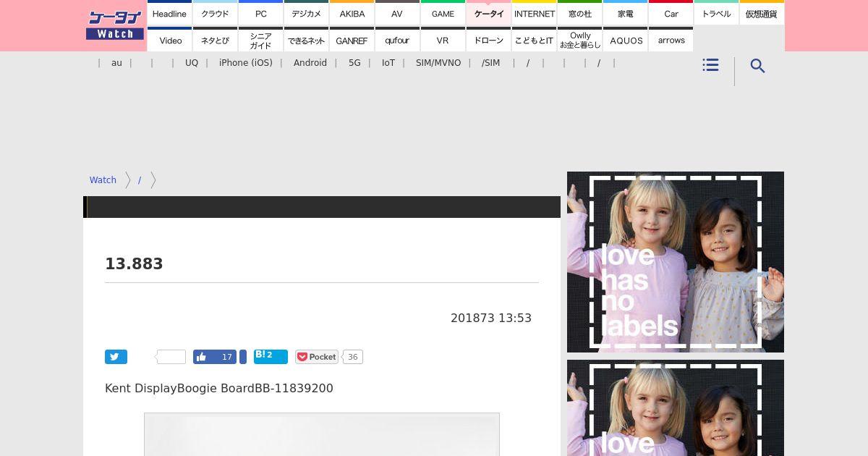Bookmark with Hatena B! button
This screenshot has width=868, height=456.
pos(271,356)
